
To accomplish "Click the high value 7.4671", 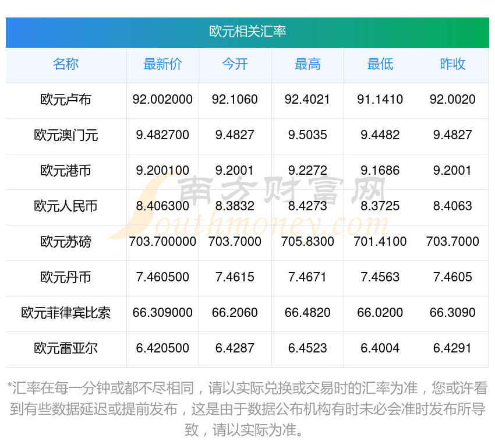I will pyautogui.click(x=307, y=277).
